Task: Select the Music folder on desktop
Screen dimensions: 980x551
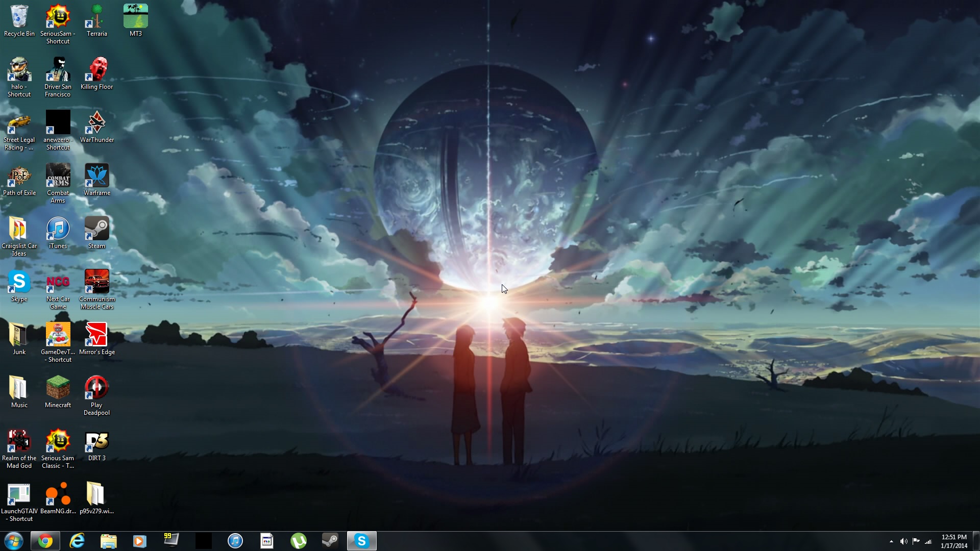Action: (19, 392)
